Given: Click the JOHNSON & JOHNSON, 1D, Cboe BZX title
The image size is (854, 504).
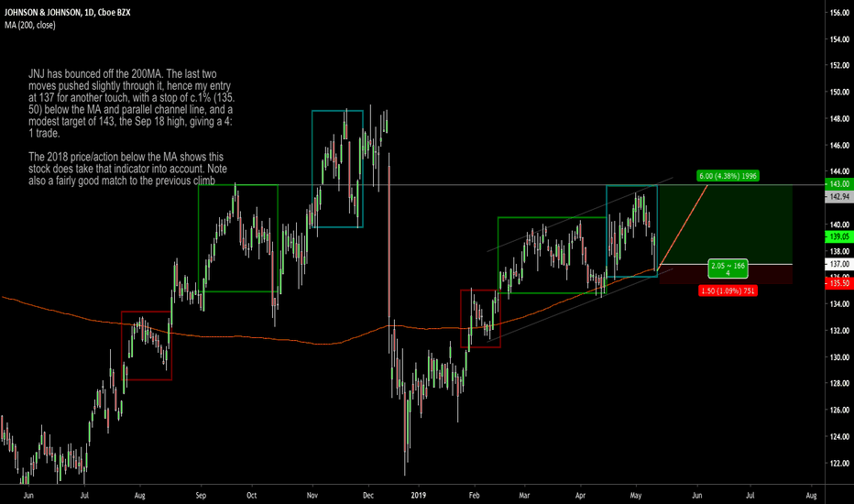Looking at the screenshot, I should tap(68, 12).
